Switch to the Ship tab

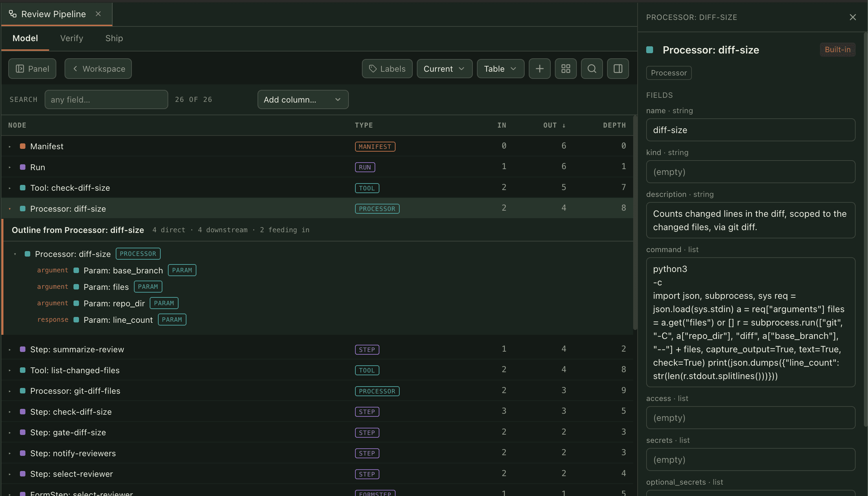[114, 38]
